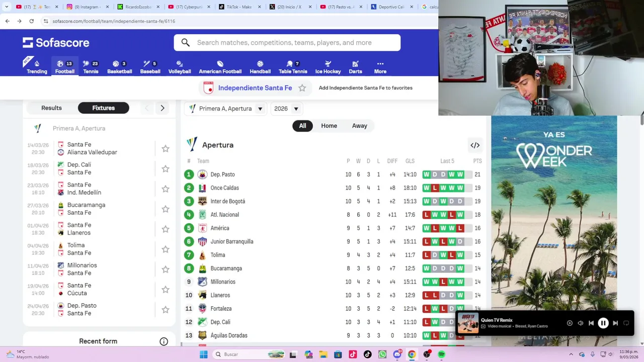Viewport: 644px width, 362px height.
Task: Favorite the Millonarios vs Santa Fe match
Action: [165, 269]
